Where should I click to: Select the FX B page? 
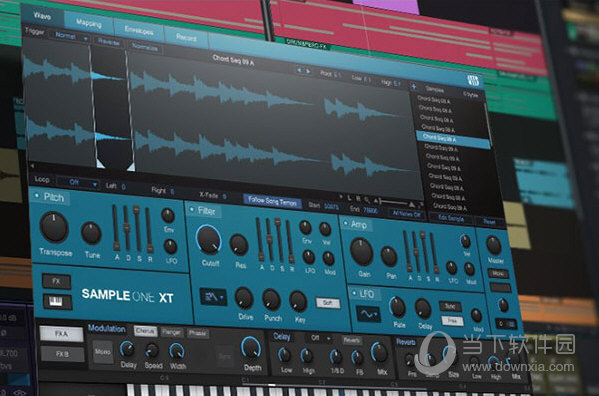[63, 354]
